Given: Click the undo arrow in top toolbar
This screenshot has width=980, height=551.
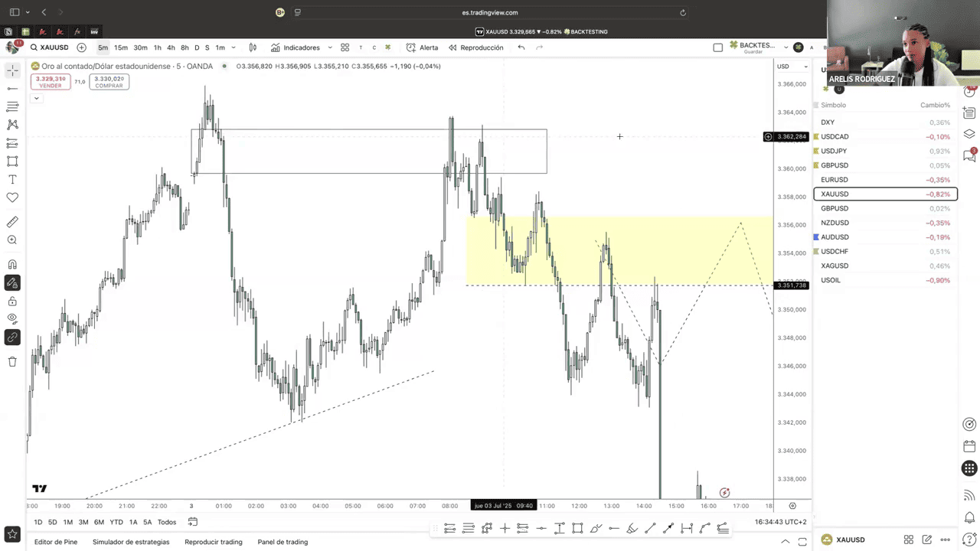Looking at the screenshot, I should (x=521, y=47).
